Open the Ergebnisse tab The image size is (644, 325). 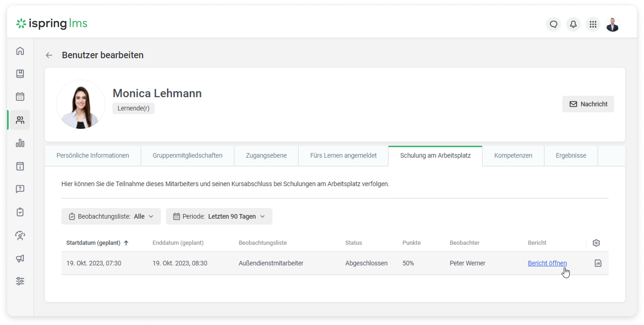571,155
